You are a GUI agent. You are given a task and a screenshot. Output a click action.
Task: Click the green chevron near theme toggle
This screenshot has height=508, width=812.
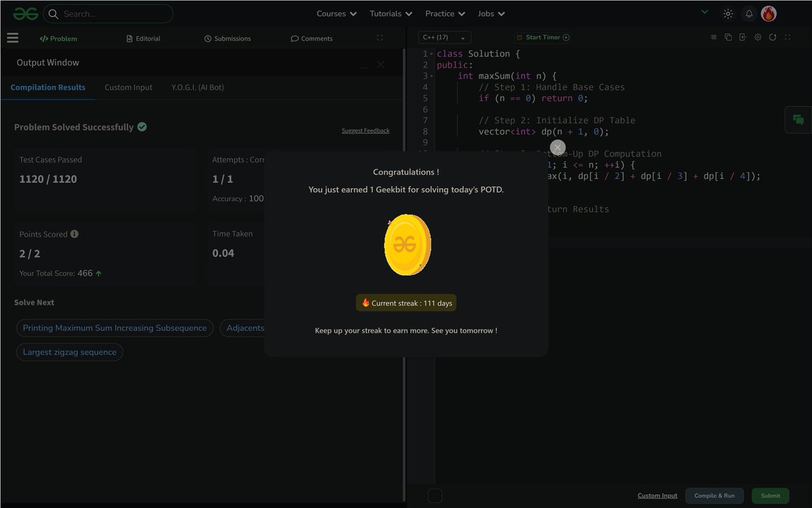click(704, 12)
